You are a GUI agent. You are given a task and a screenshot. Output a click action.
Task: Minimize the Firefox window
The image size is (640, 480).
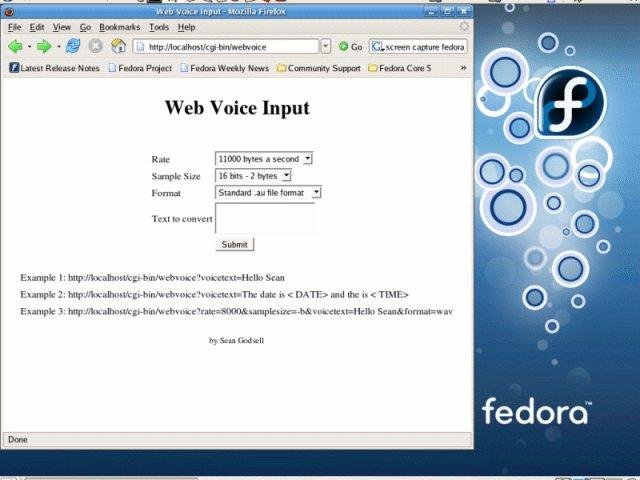click(430, 11)
